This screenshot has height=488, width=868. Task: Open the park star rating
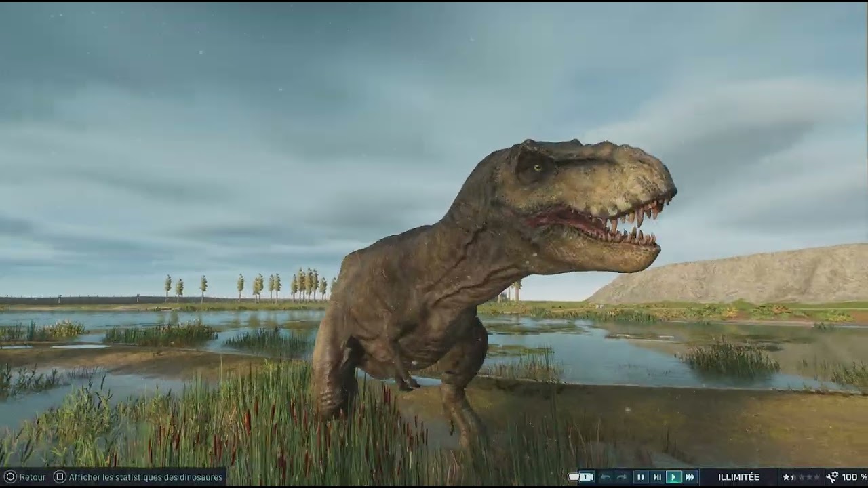pos(801,477)
